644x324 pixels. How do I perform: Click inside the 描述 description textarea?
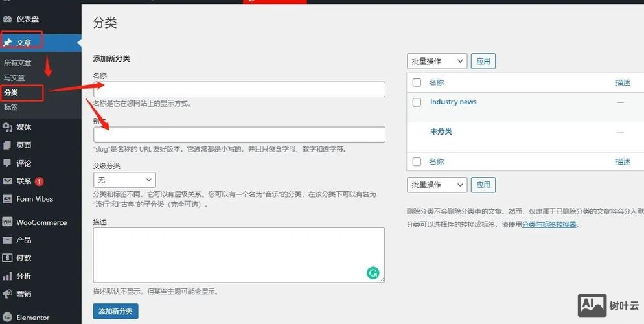[x=239, y=255]
